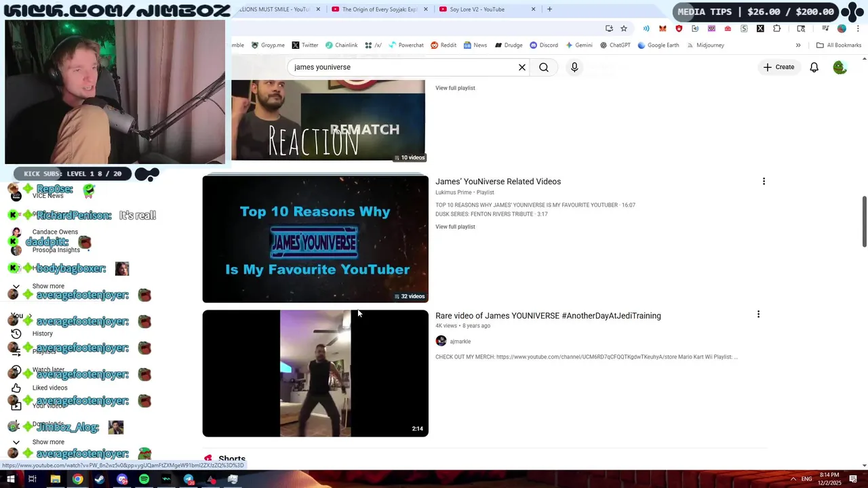Open the Gemini bookmark
868x488 pixels.
578,45
